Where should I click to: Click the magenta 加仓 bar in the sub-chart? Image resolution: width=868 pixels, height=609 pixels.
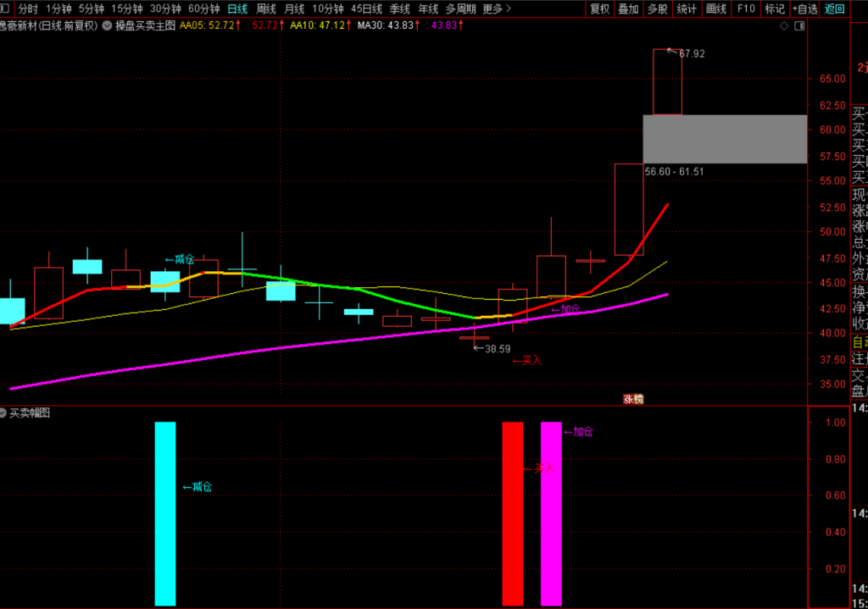tap(551, 513)
